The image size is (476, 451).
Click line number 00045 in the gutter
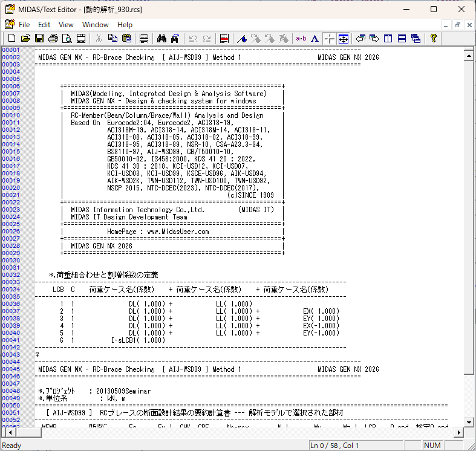[11, 369]
